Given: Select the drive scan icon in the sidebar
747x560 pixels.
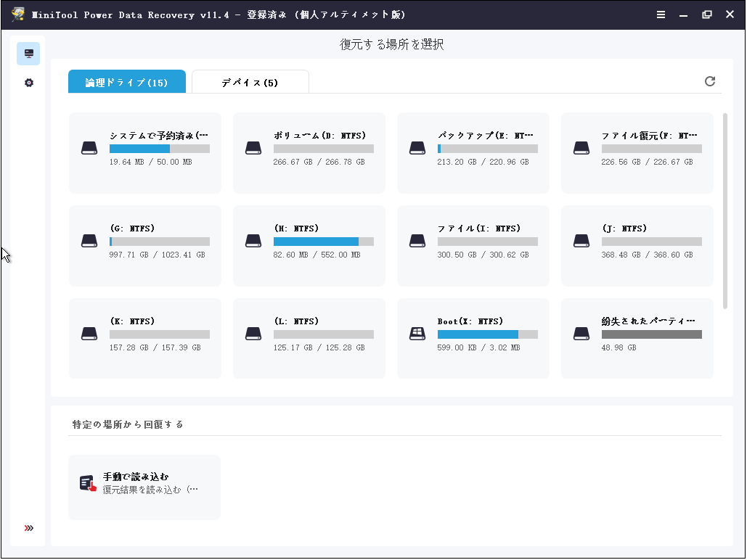Looking at the screenshot, I should point(28,53).
